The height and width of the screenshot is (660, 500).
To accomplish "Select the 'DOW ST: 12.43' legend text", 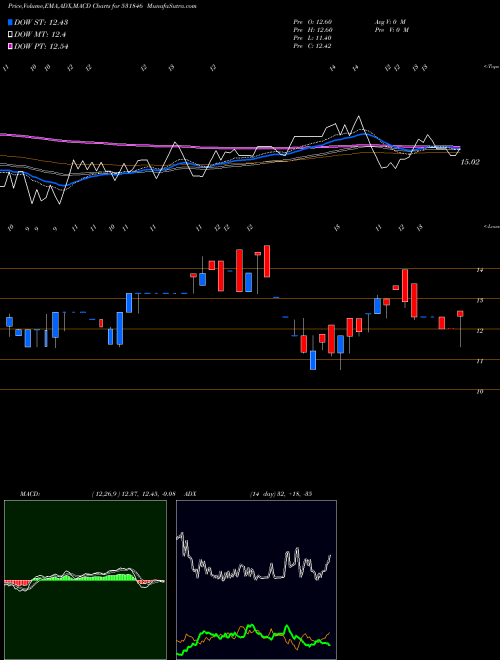I will point(41,22).
